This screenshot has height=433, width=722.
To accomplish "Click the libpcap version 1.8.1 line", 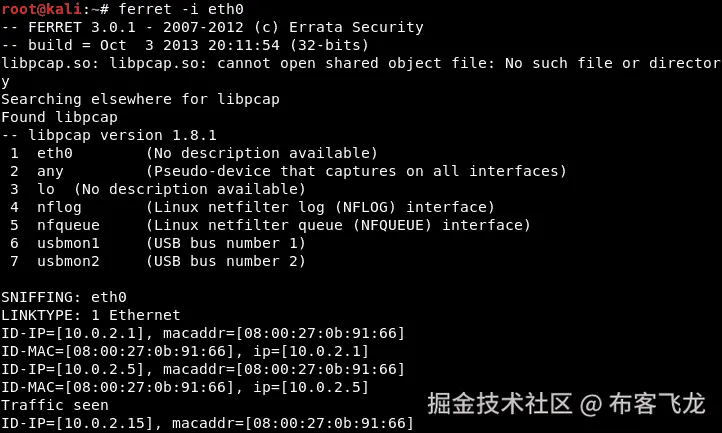I will (x=109, y=135).
